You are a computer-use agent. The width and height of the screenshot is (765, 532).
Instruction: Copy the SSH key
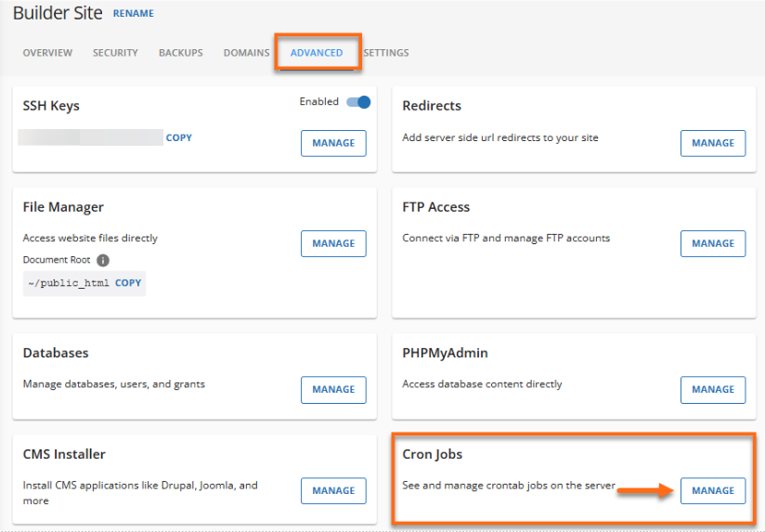coord(179,137)
